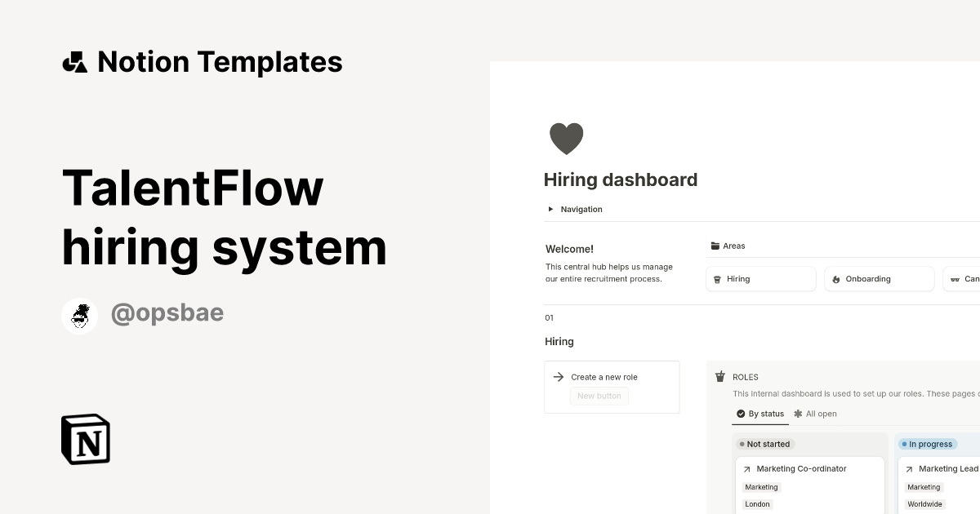Viewport: 980px width, 514px height.
Task: Click the In progress status pill
Action: coord(927,444)
